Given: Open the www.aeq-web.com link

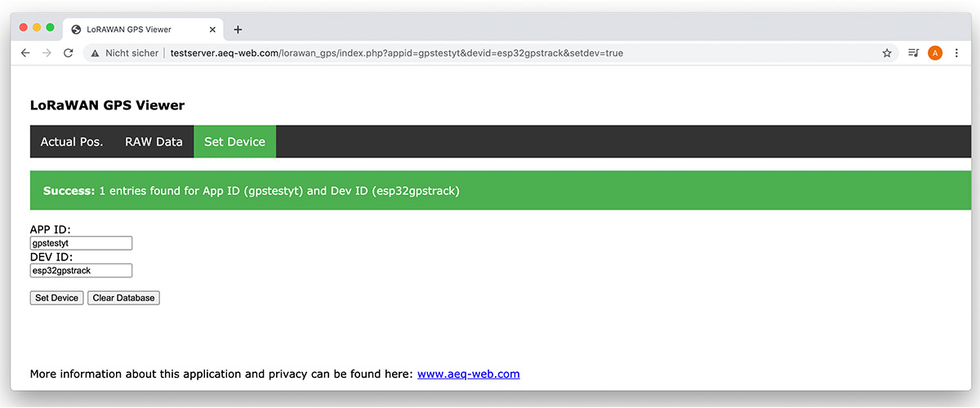Looking at the screenshot, I should (x=469, y=375).
